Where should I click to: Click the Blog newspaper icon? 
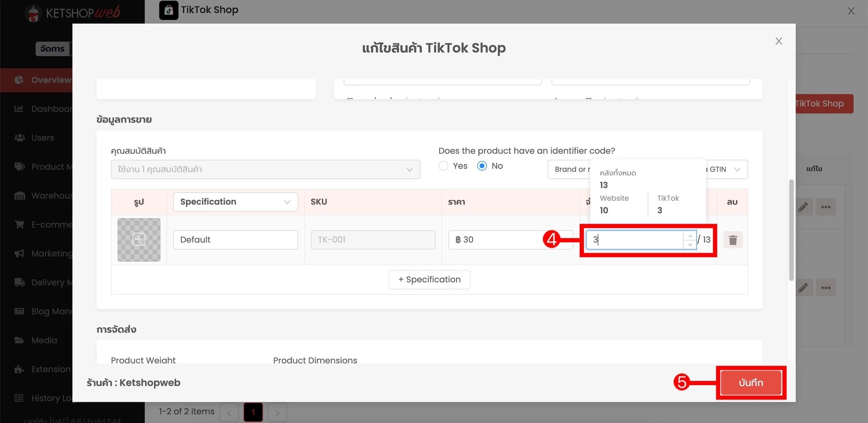pos(19,311)
